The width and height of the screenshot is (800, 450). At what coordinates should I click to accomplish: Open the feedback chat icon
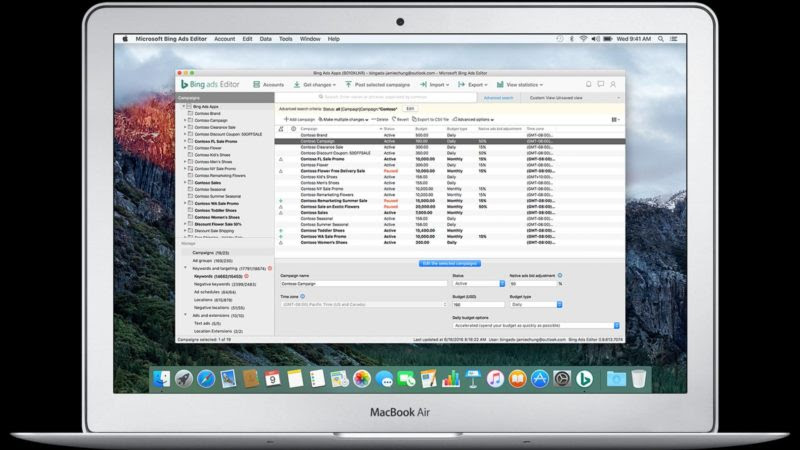(601, 84)
